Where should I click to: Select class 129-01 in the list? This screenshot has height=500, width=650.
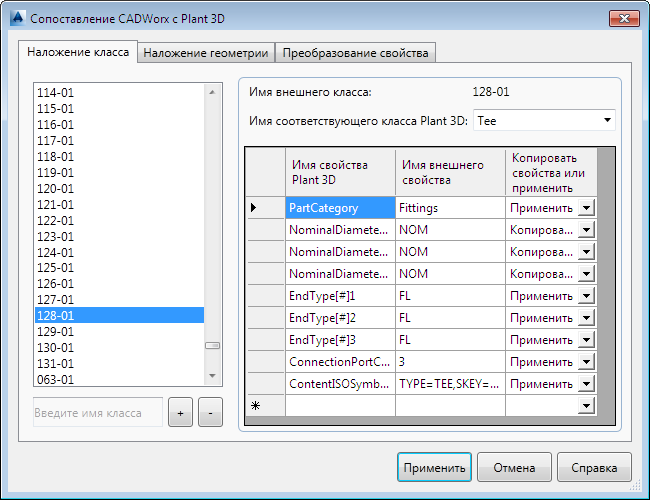click(x=119, y=332)
